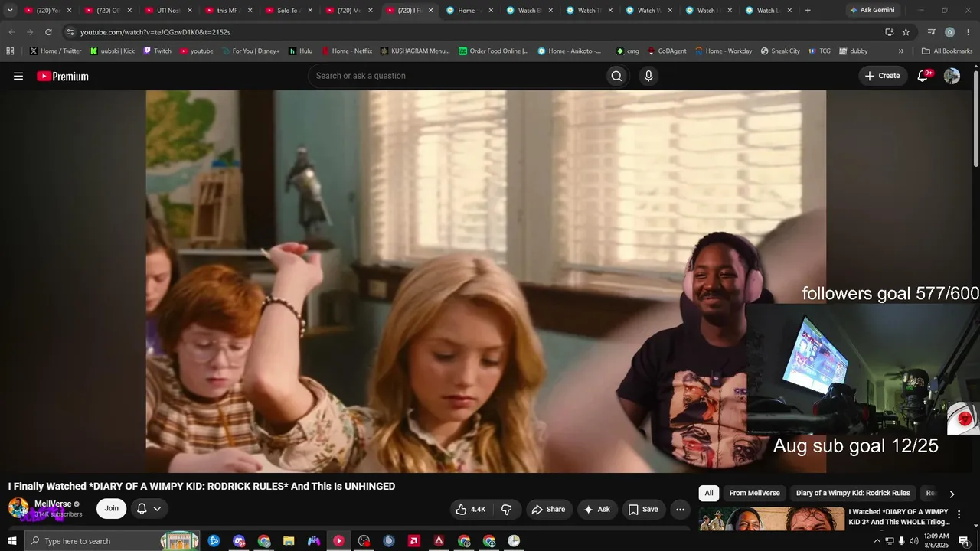The width and height of the screenshot is (980, 551).
Task: Open the Home - Netflix bookmark
Action: click(x=347, y=51)
